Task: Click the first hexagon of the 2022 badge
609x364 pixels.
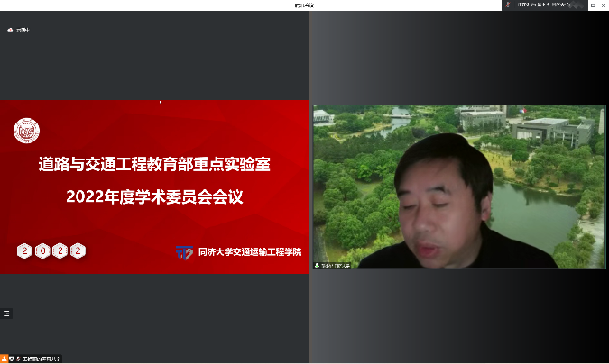Action: [24, 250]
